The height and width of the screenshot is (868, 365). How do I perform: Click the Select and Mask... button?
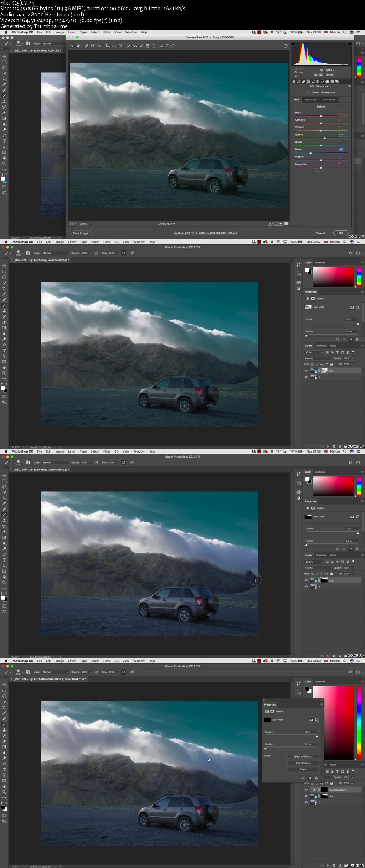pos(303,756)
